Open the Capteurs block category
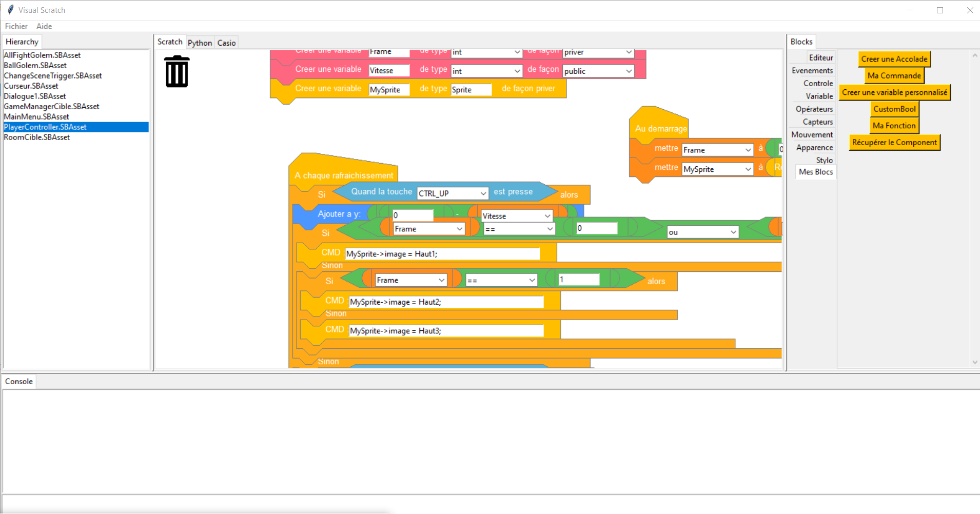Viewport: 980px width, 514px height. pyautogui.click(x=818, y=122)
